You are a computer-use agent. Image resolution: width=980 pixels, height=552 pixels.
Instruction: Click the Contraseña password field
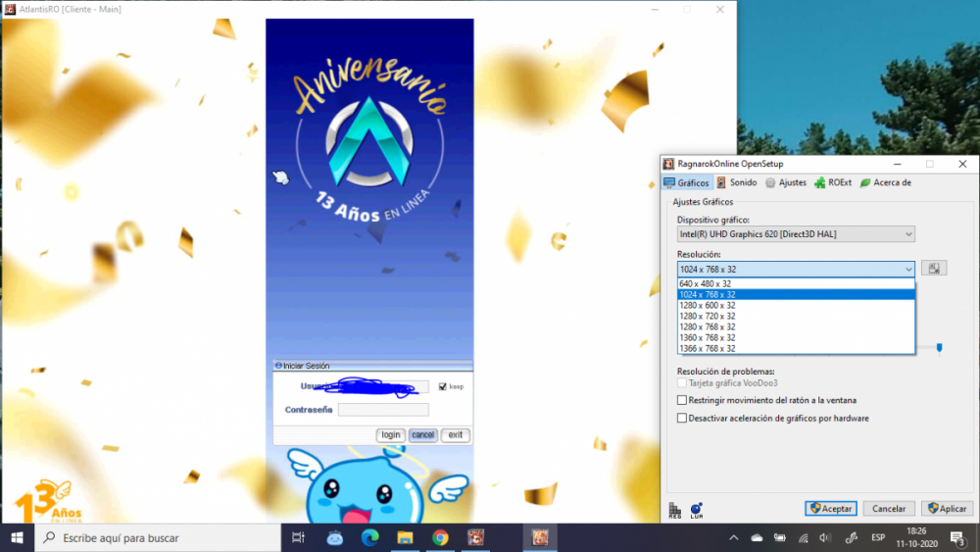click(x=383, y=410)
